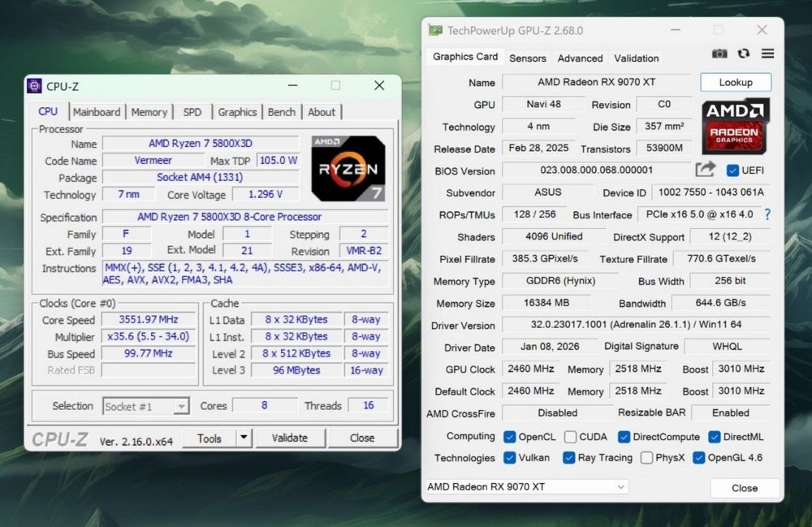The width and height of the screenshot is (812, 527).
Task: Click the Bus Speed value 99.77 MHz
Action: [x=149, y=353]
